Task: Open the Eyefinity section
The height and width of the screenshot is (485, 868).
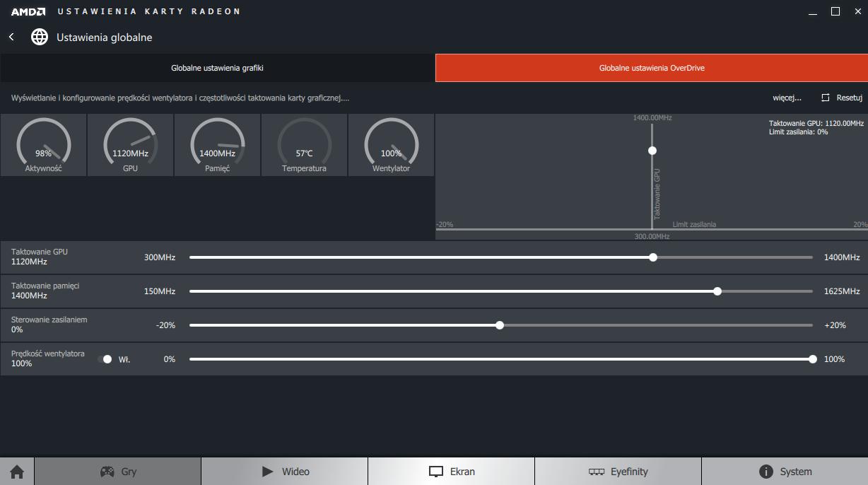Action: coord(618,472)
